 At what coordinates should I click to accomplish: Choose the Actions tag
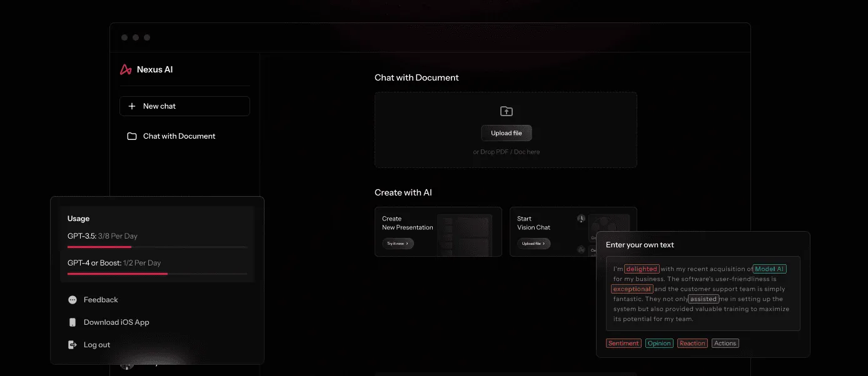tap(725, 344)
